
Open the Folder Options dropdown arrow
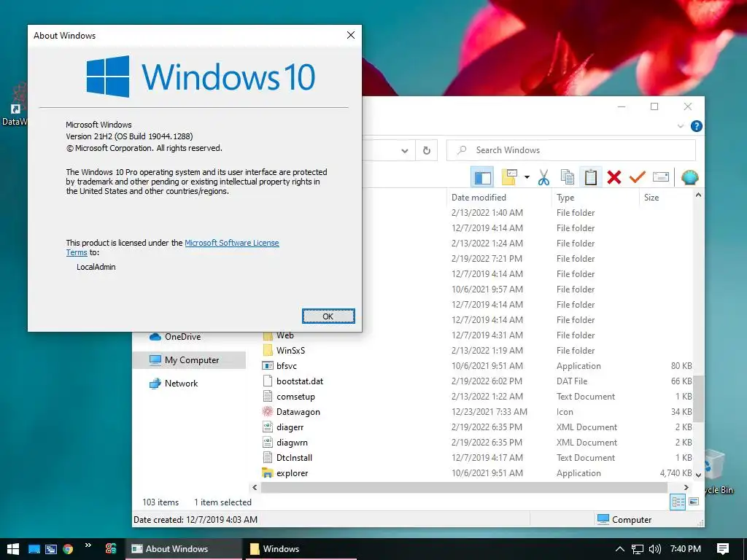(x=527, y=177)
